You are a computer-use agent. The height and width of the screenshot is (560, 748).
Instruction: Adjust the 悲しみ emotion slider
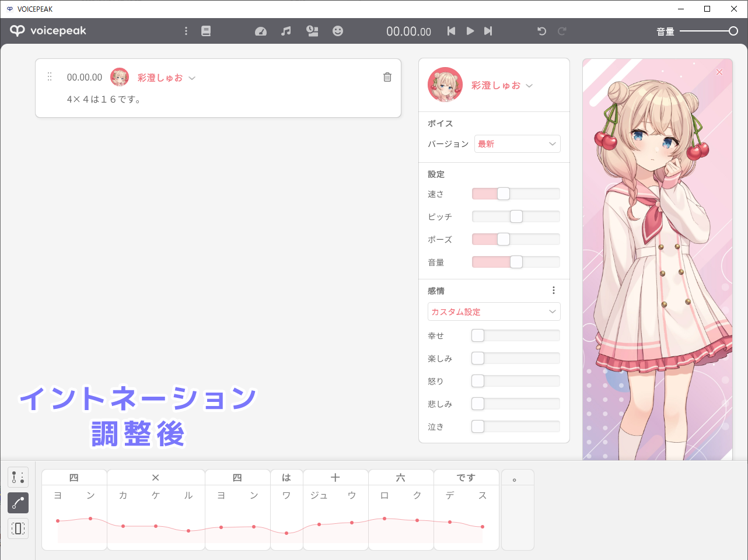(516, 404)
